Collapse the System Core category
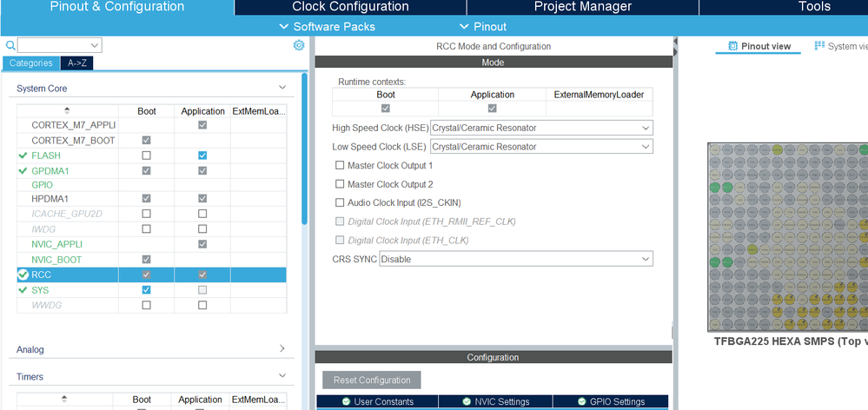Screen dimensions: 868x410 [282, 88]
